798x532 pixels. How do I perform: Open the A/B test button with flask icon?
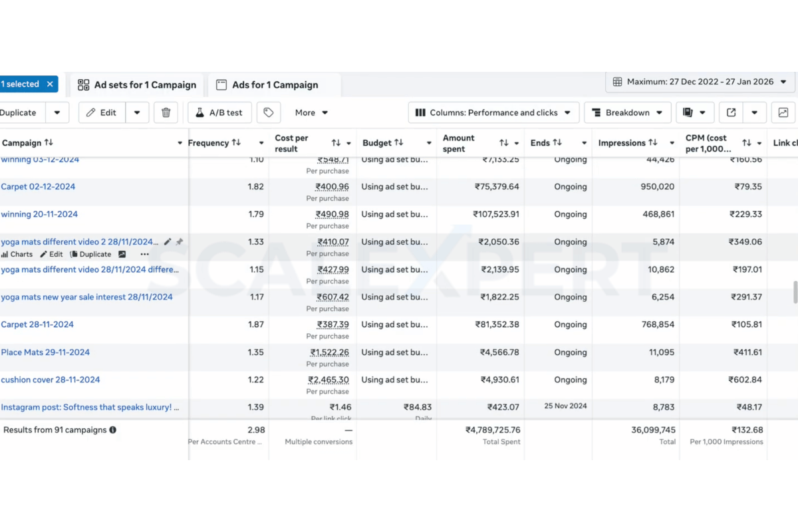tap(219, 112)
